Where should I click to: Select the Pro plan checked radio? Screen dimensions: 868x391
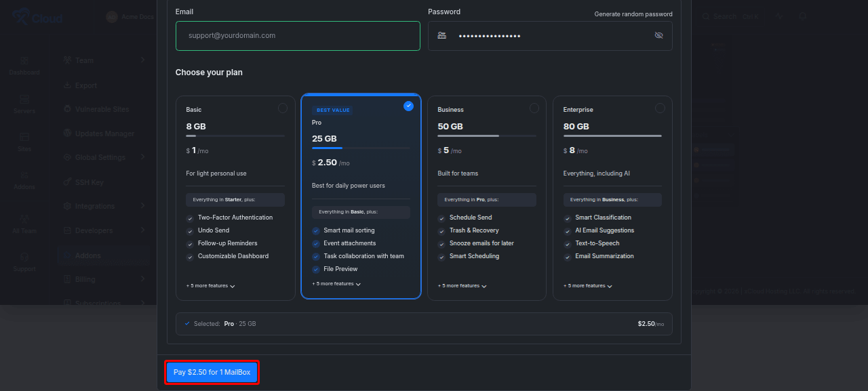coord(408,106)
